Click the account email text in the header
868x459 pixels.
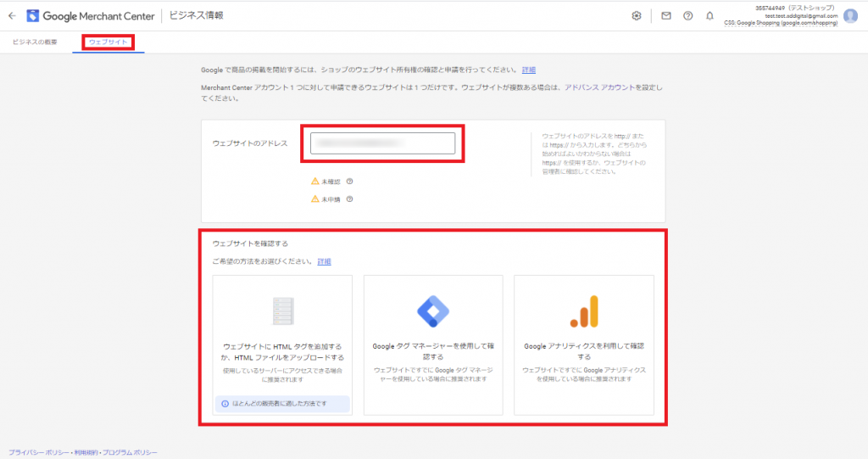click(x=801, y=16)
